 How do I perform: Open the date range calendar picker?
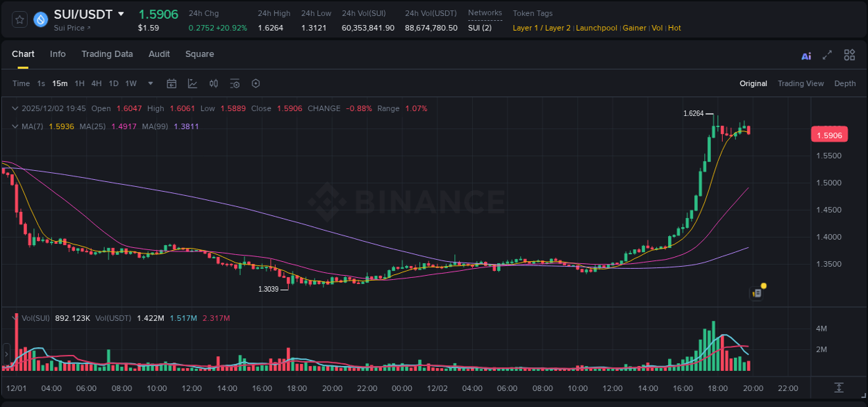172,83
